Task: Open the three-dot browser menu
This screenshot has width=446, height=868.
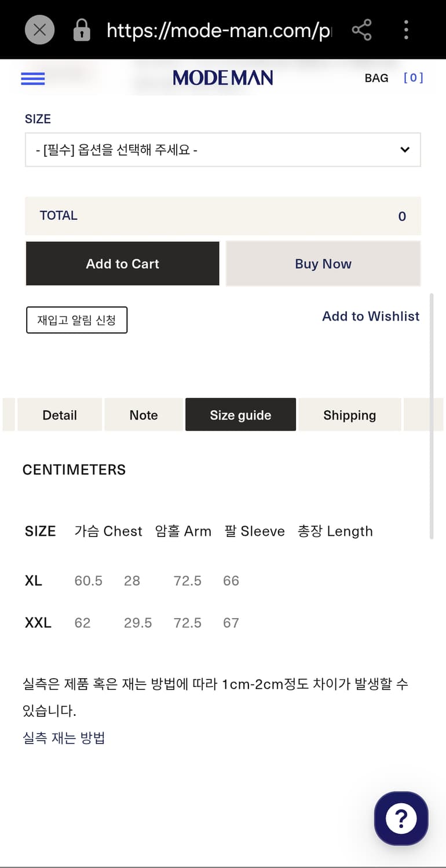Action: 406,30
